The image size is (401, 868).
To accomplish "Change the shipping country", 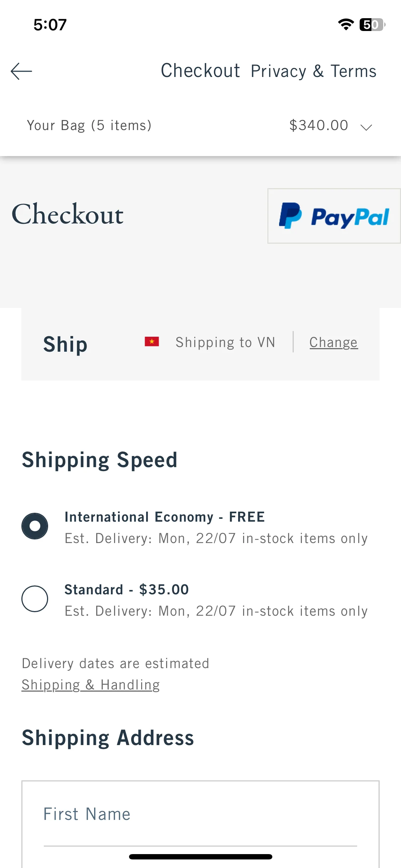I will coord(334,342).
